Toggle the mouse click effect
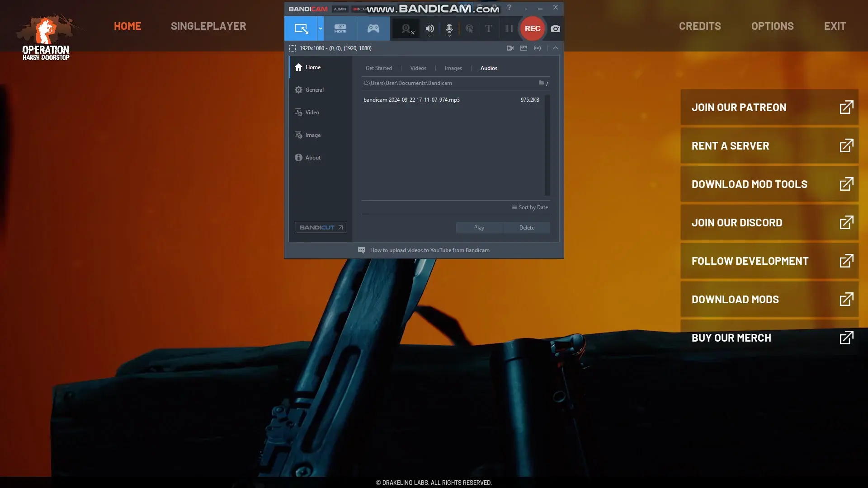Screen dimensions: 868x488 (469, 28)
